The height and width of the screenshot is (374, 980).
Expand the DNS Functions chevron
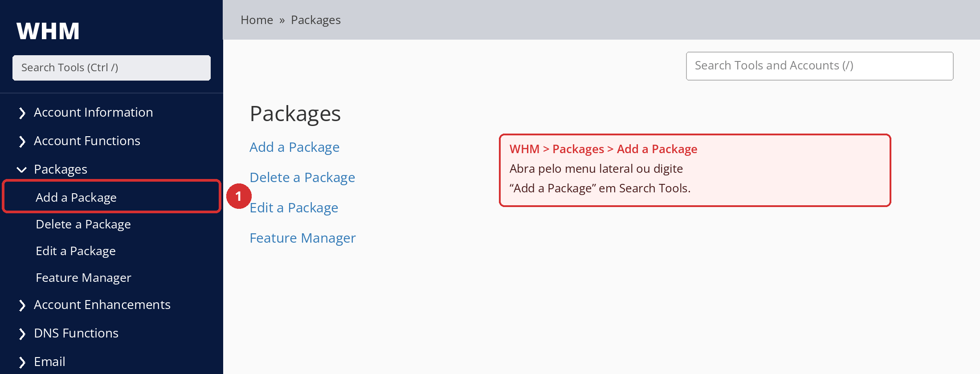tap(22, 334)
